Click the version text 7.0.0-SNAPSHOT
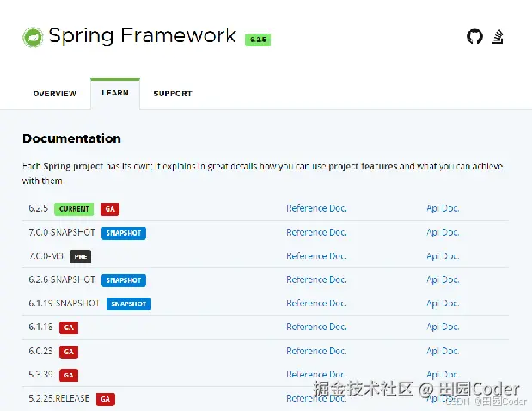532x411 pixels. click(x=62, y=232)
